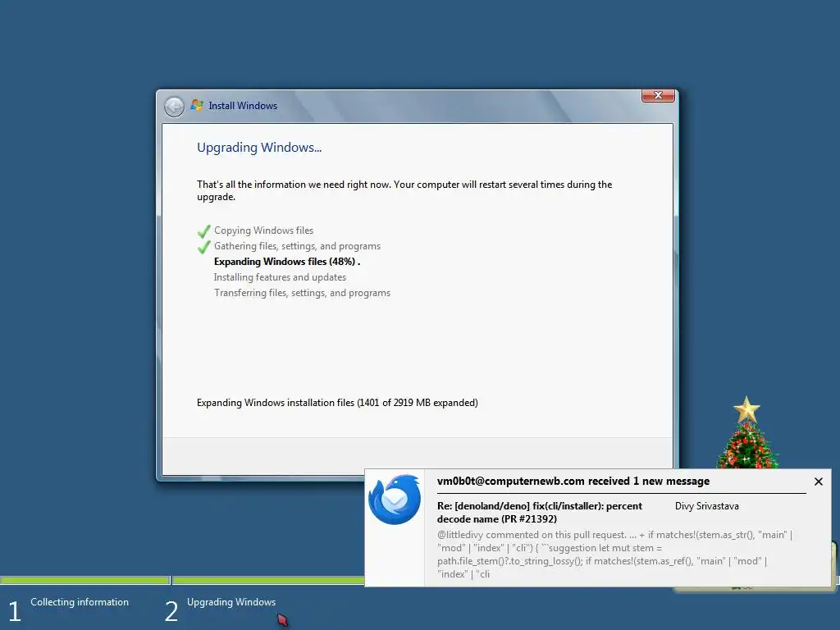The image size is (840, 630).
Task: Click the "Install Windows" title text
Action: click(x=243, y=106)
